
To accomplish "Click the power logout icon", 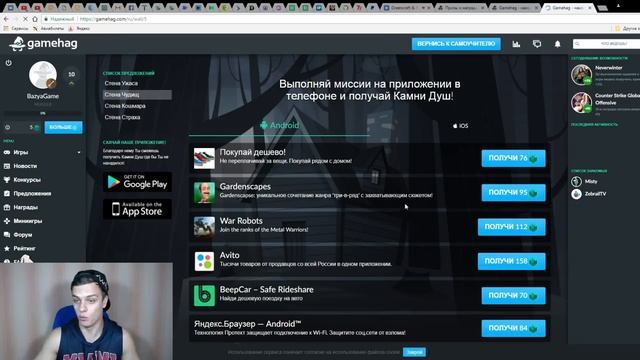I will tap(9, 63).
